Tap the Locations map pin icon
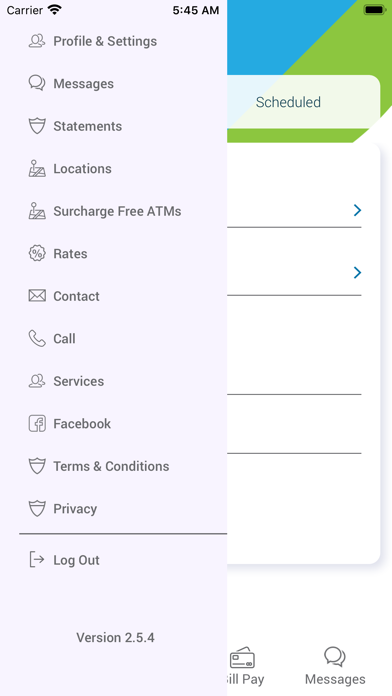 pyautogui.click(x=37, y=169)
